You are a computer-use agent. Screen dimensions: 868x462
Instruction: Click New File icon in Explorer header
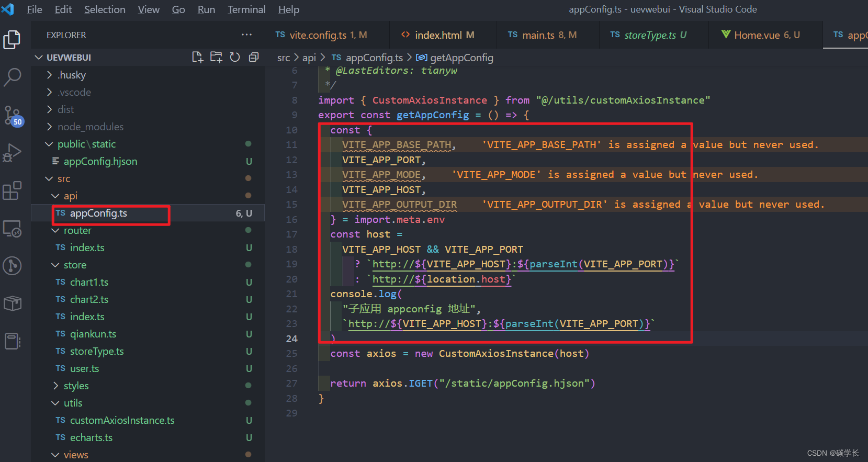tap(197, 57)
